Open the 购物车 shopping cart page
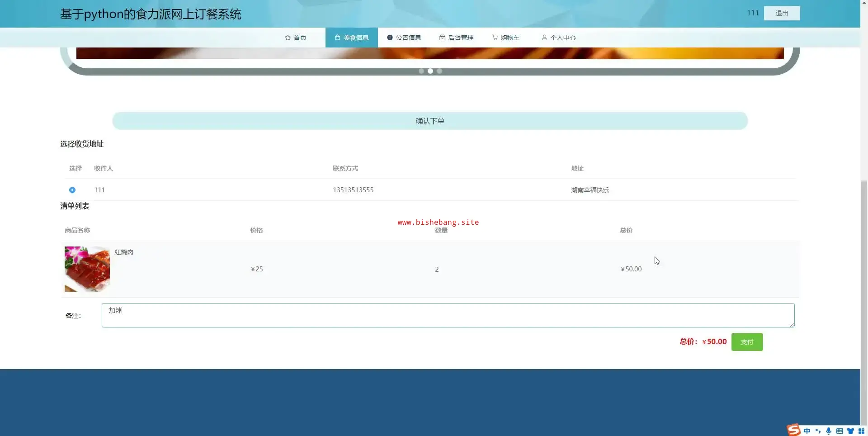This screenshot has width=868, height=436. click(x=506, y=38)
